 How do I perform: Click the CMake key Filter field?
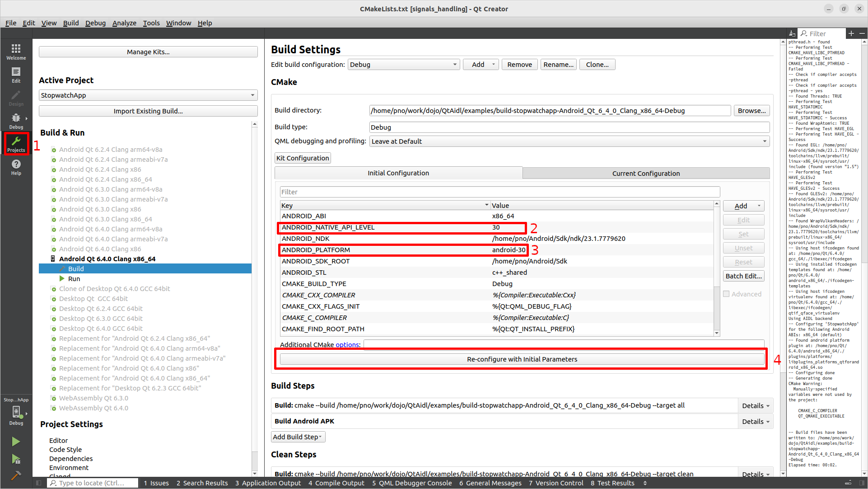pos(499,192)
